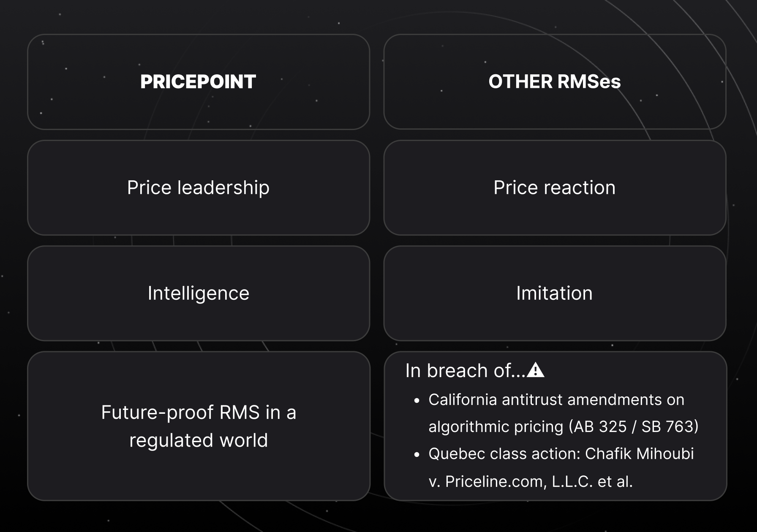Click the 'In breach of...' heading text
The image size is (757, 532).
(465, 370)
